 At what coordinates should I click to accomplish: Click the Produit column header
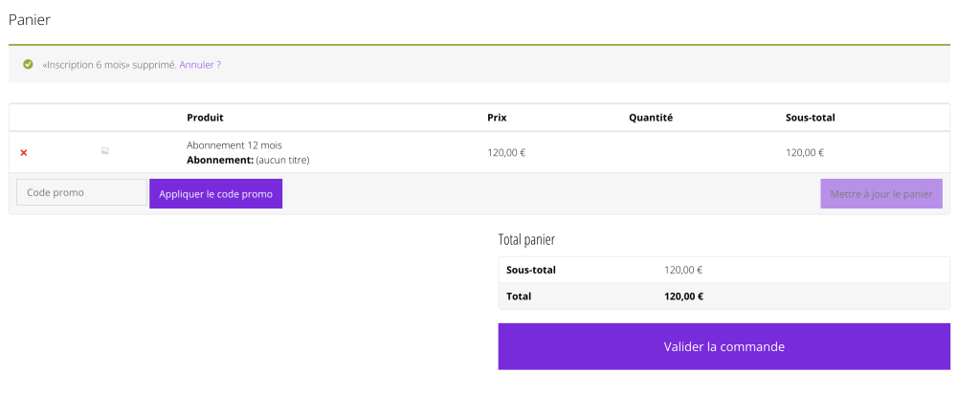205,118
